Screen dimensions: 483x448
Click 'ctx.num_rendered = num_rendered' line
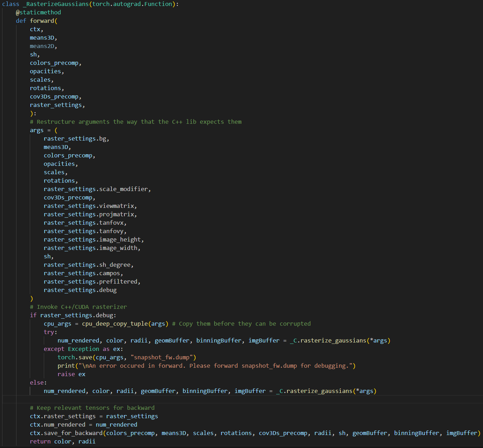83,425
